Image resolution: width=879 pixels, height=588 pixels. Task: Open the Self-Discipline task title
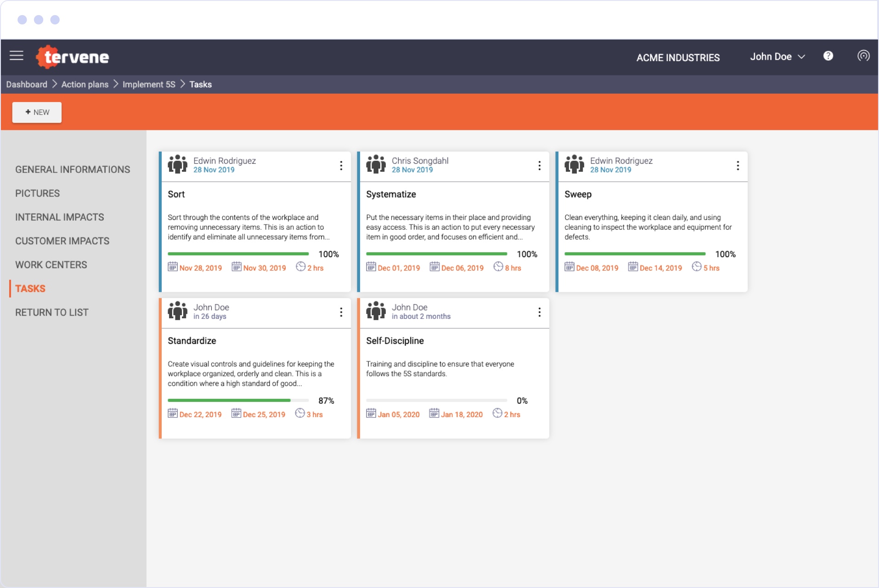(395, 341)
